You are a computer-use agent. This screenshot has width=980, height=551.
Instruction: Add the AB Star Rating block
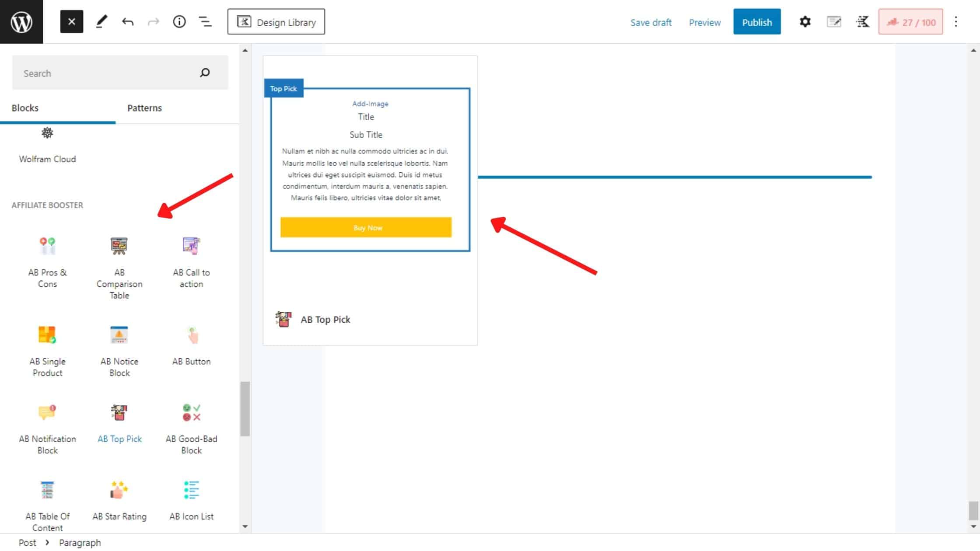point(119,501)
